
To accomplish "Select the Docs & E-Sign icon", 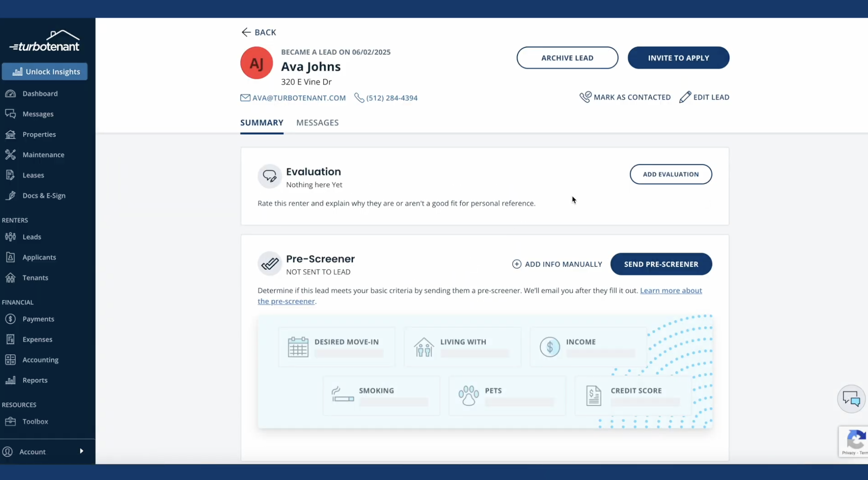I will click(x=11, y=196).
